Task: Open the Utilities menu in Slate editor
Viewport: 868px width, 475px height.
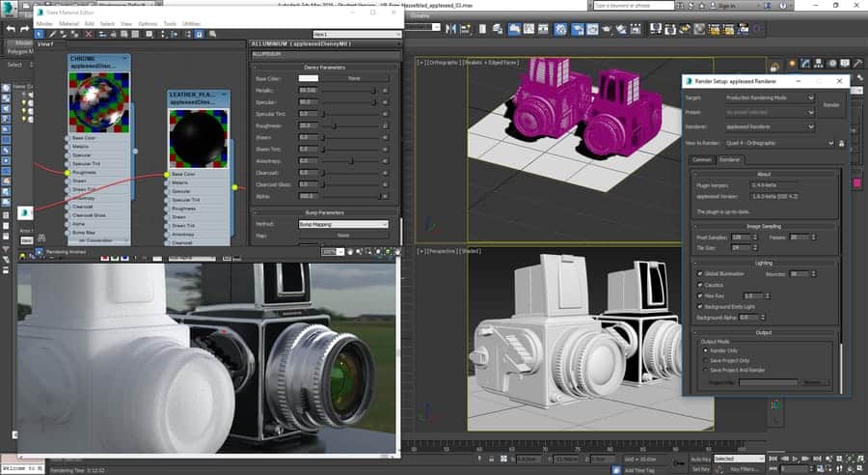Action: [x=192, y=24]
